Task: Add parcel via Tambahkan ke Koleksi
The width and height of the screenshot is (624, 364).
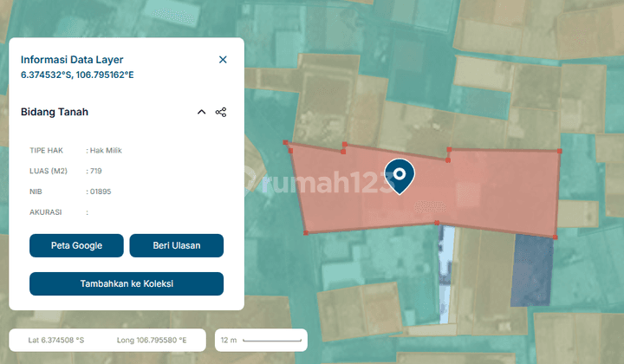Action: point(127,283)
